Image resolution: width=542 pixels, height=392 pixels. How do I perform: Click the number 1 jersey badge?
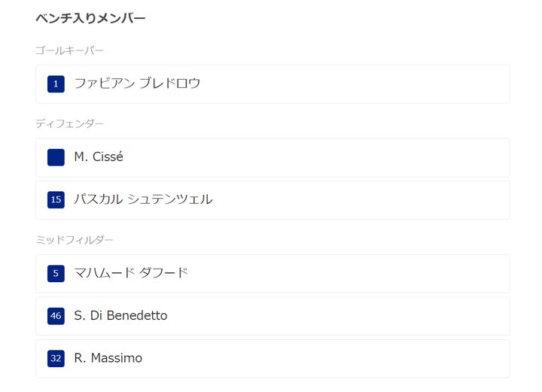tap(56, 84)
